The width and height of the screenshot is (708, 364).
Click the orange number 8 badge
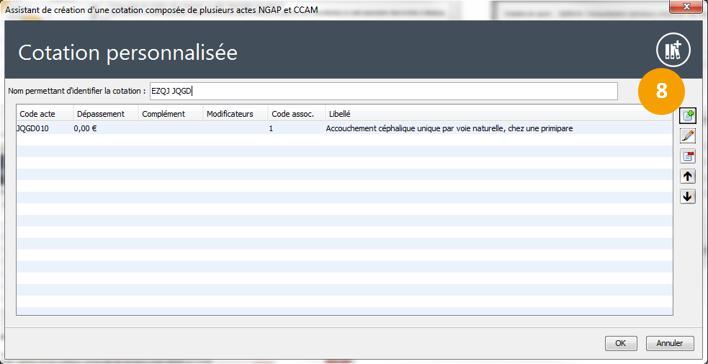(661, 92)
